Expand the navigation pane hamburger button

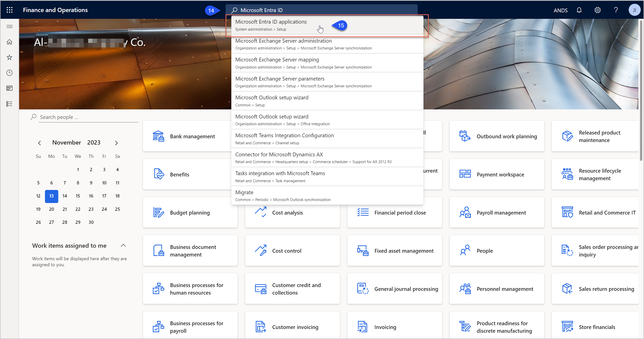[10, 27]
